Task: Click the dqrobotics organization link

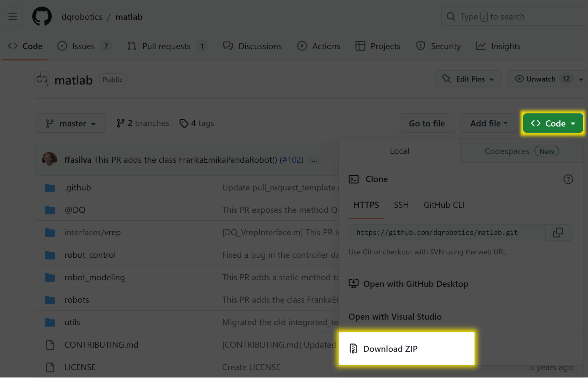Action: [82, 17]
